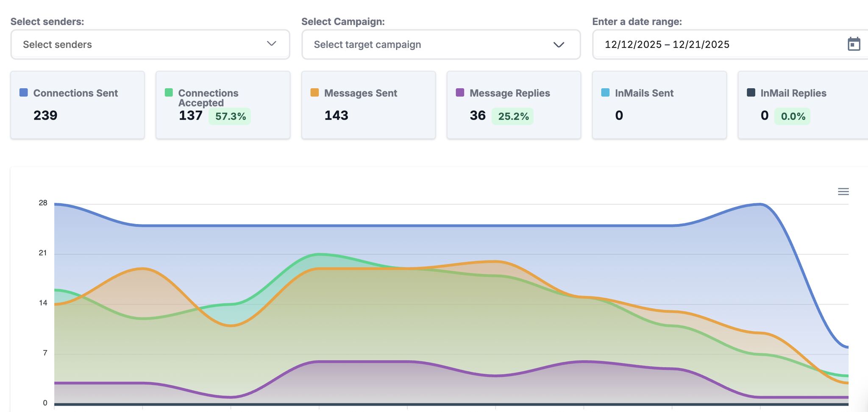Click the 0.0% InMail reply rate badge

pyautogui.click(x=793, y=116)
